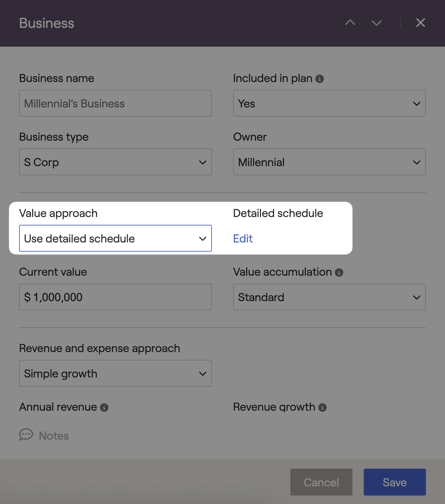Open the Business type dropdown showing S Corp

click(x=115, y=162)
